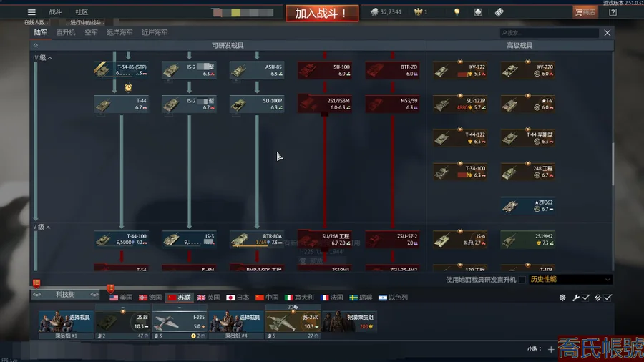Open the help question mark icon
The height and width of the screenshot is (362, 644).
pos(613,12)
